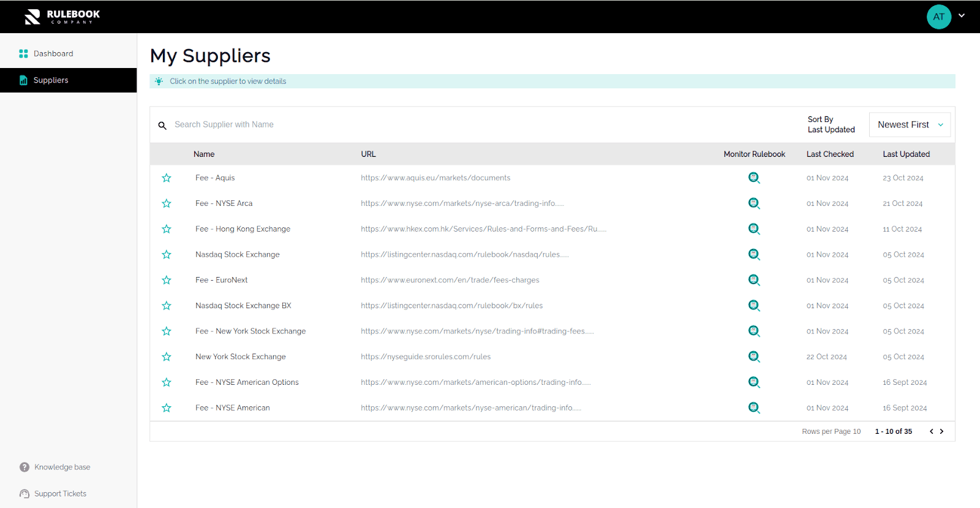980x508 pixels.
Task: Change Rows per Page 10 setting
Action: [x=831, y=431]
